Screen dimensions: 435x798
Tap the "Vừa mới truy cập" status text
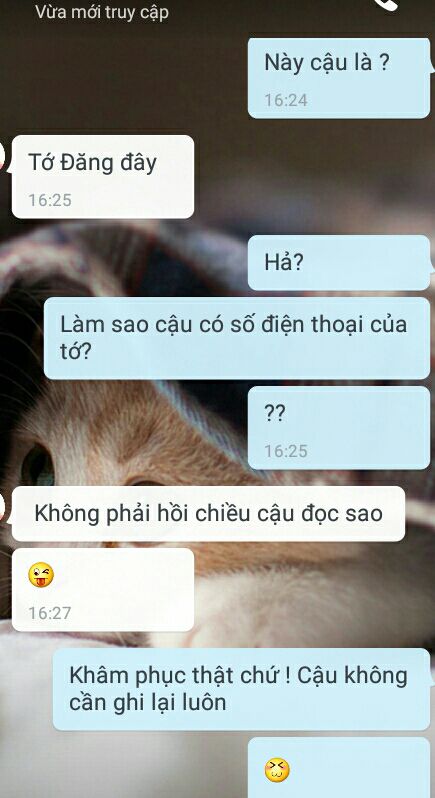tap(102, 12)
